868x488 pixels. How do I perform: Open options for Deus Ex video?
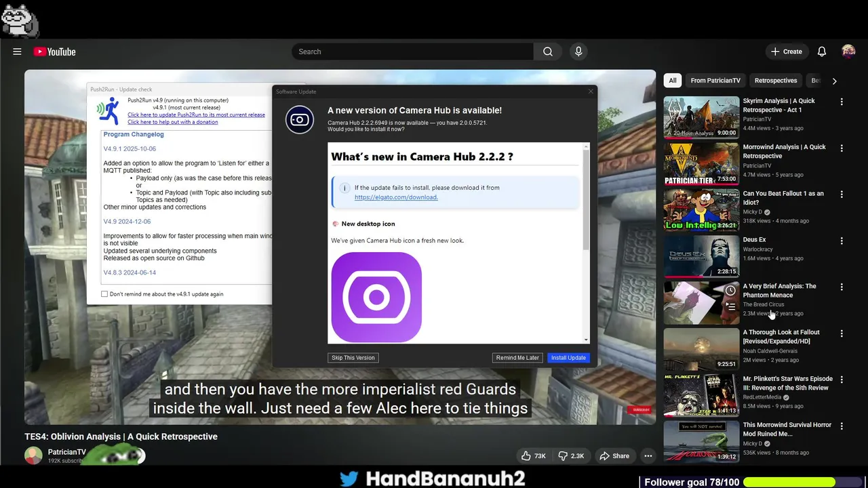point(842,241)
